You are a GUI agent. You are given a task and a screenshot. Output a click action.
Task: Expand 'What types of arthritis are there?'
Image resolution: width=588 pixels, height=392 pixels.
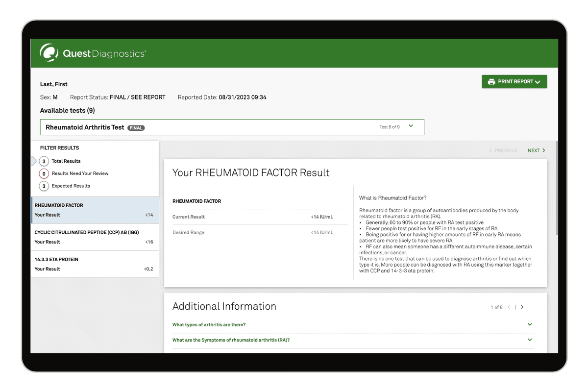[209, 325]
